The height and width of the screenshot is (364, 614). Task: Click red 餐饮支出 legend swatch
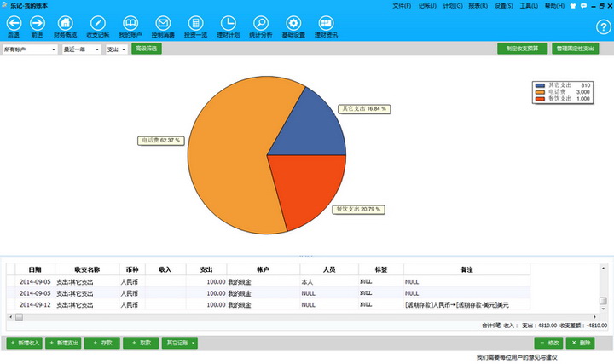pos(540,99)
